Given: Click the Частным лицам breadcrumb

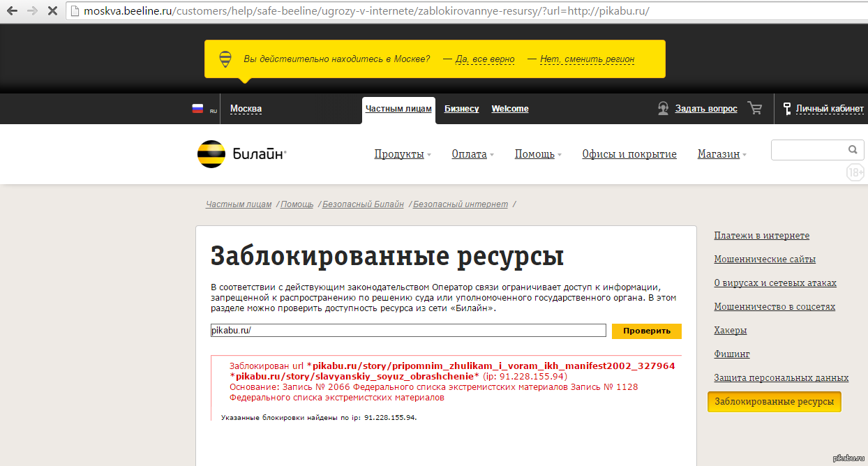Looking at the screenshot, I should pos(239,204).
